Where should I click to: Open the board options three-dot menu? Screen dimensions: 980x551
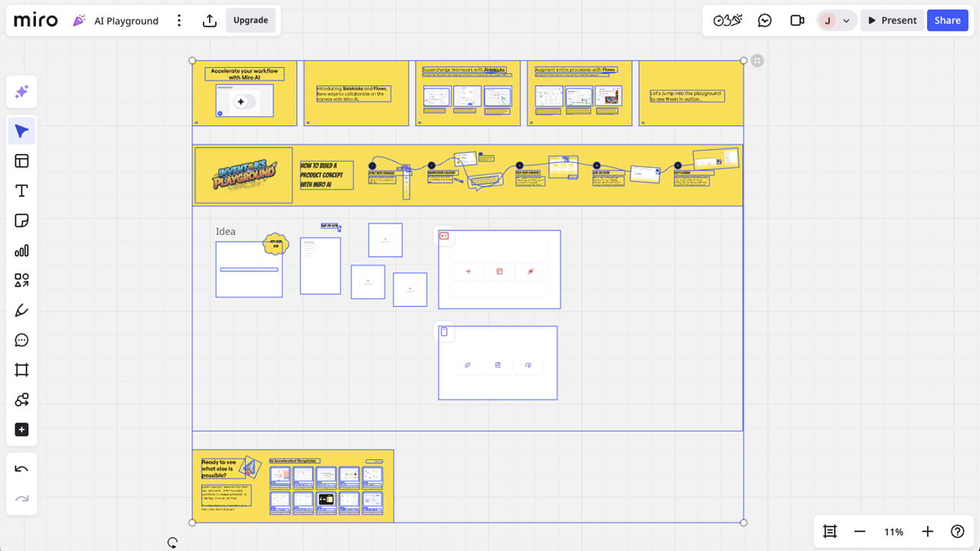179,21
